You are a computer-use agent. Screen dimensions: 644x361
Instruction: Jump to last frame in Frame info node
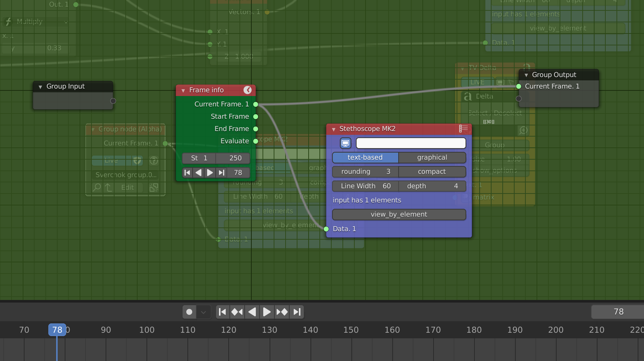[221, 173]
